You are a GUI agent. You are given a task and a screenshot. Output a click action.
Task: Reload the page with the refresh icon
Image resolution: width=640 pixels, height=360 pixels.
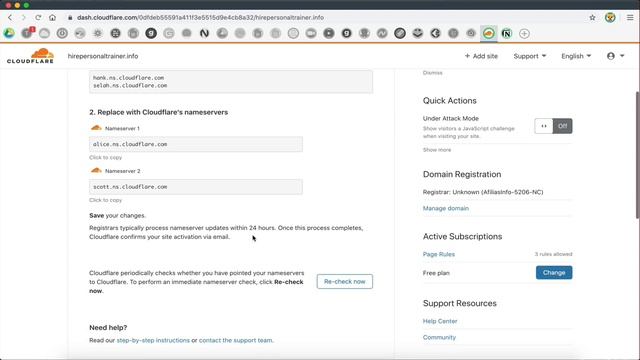coord(38,18)
